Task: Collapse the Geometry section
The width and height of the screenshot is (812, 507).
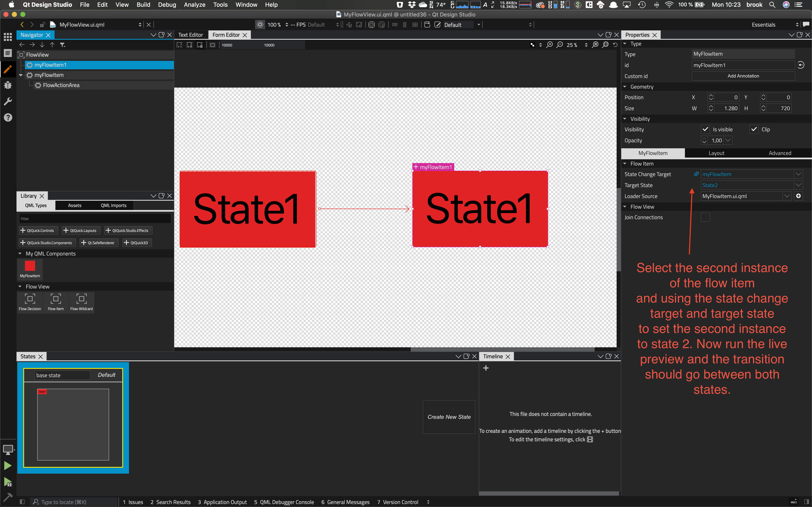Action: coord(625,87)
